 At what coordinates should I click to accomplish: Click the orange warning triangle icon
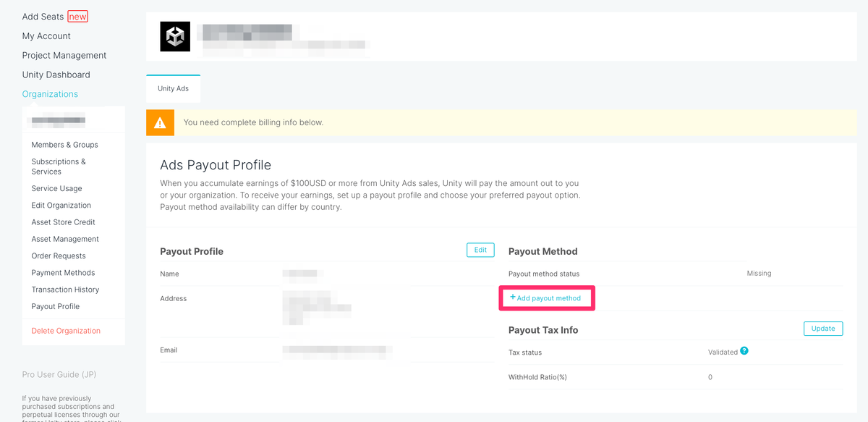160,122
